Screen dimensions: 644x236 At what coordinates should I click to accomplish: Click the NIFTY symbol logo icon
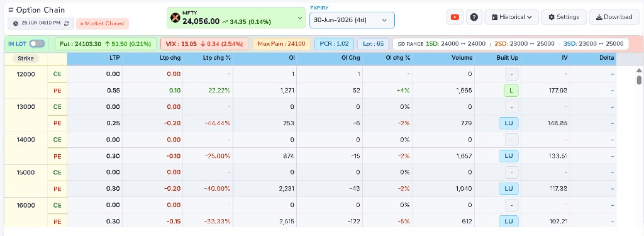[175, 18]
